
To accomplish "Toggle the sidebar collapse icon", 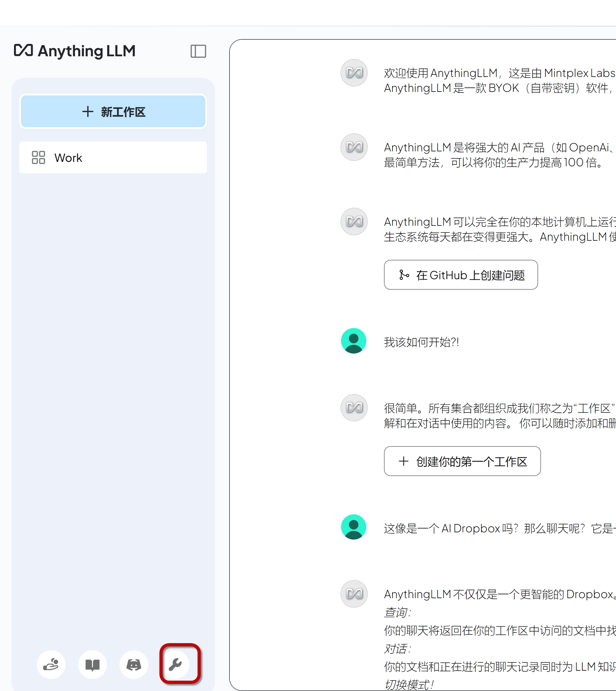I will click(x=198, y=51).
